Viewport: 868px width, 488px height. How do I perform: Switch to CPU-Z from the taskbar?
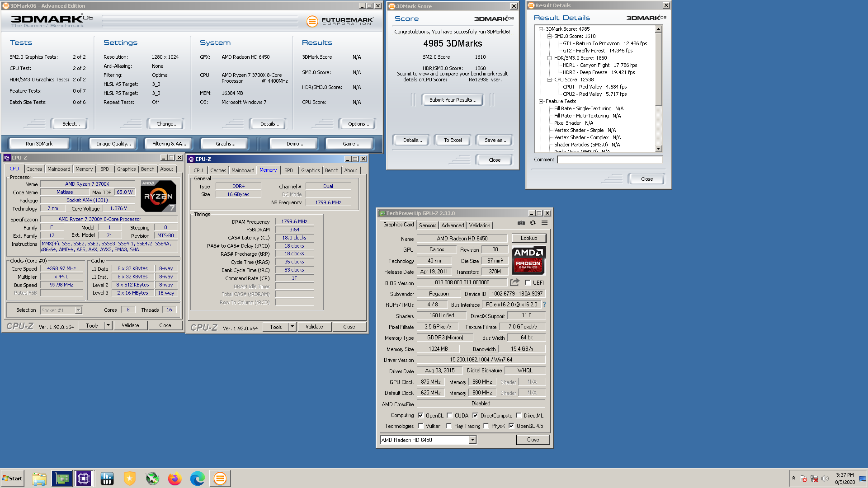(84, 479)
